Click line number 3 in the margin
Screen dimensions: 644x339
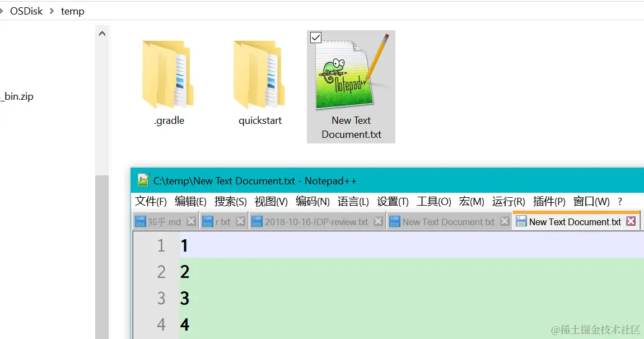pos(161,298)
